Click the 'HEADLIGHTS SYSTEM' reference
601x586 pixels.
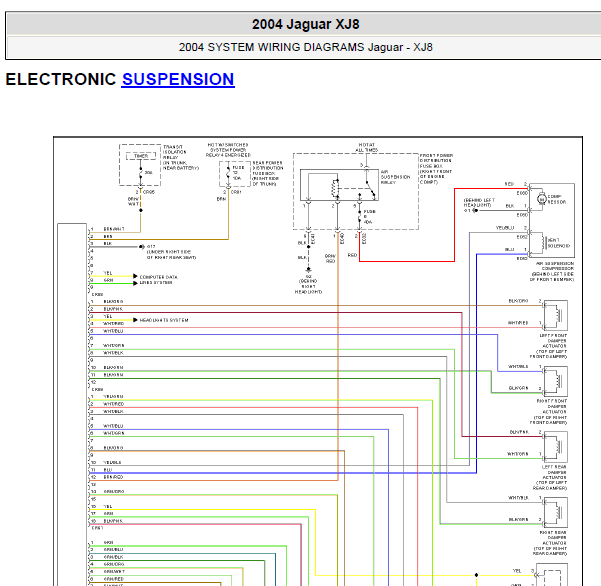pos(164,320)
